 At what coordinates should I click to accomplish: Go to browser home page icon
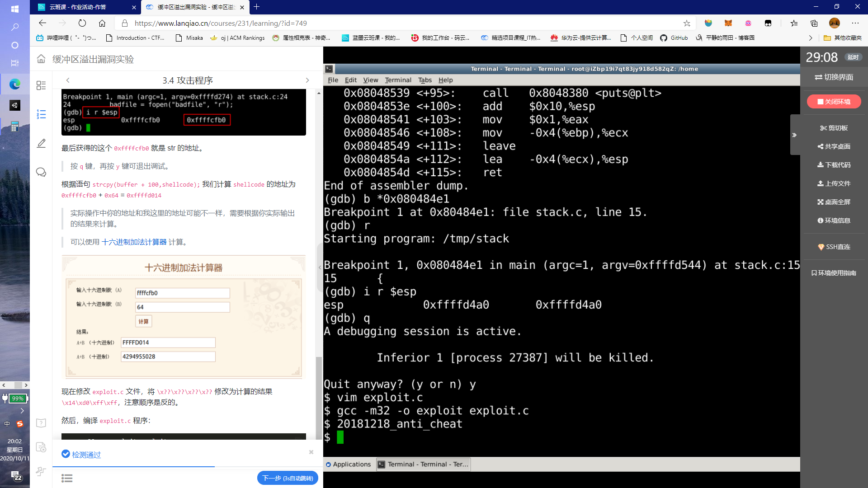click(x=102, y=23)
